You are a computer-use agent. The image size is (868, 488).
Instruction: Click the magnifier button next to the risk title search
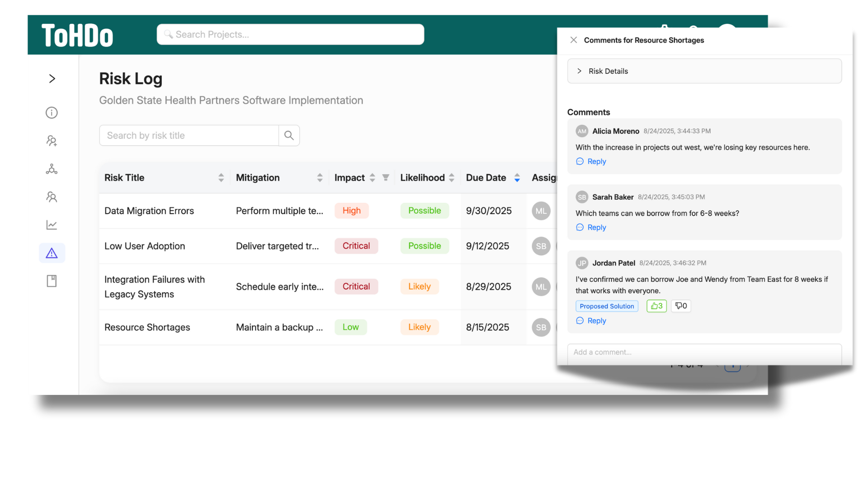pyautogui.click(x=289, y=136)
